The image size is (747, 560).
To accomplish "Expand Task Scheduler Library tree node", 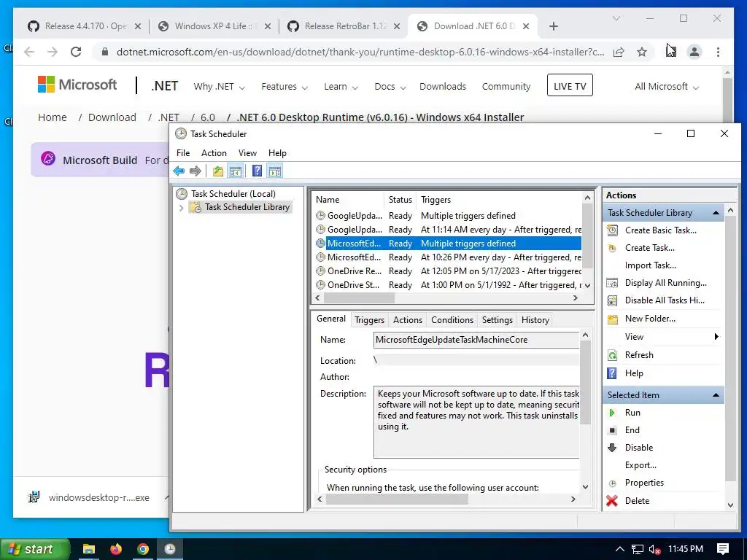I will pyautogui.click(x=181, y=208).
